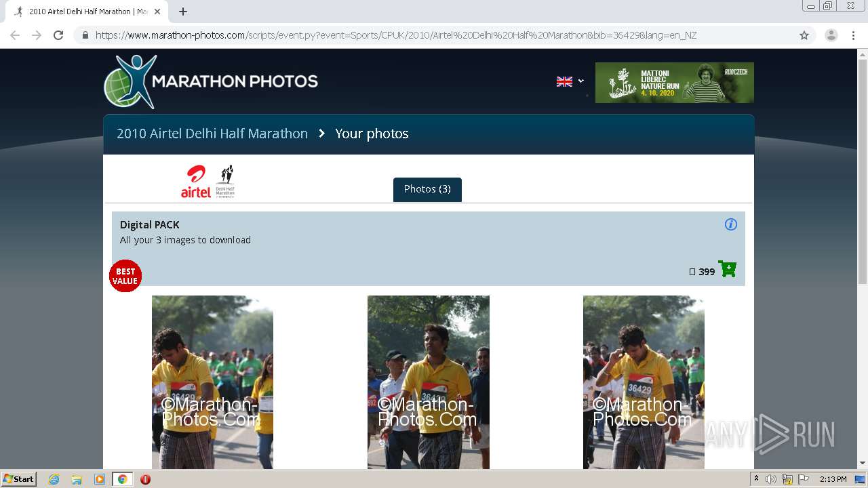
Task: Show hidden system tray icons
Action: [x=756, y=479]
